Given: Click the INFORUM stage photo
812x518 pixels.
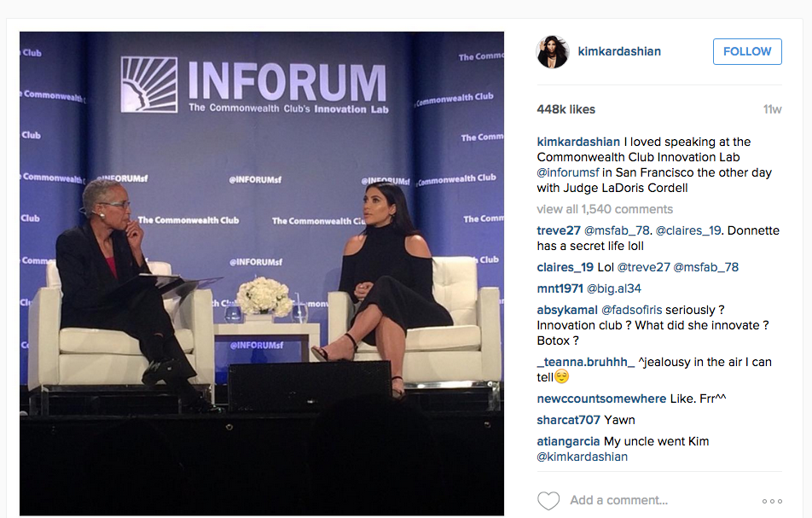Looking at the screenshot, I should coord(262,273).
